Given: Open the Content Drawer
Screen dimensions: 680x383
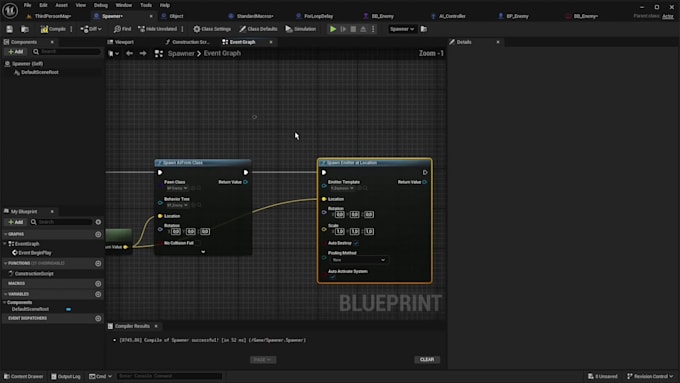Looking at the screenshot, I should pyautogui.click(x=23, y=376).
